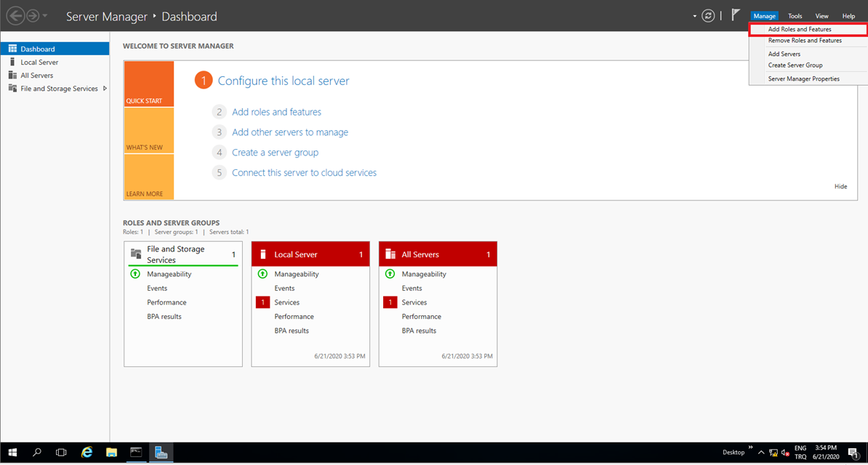Open the dropdown arrow left of refresh icon
The height and width of the screenshot is (465, 868).
695,16
